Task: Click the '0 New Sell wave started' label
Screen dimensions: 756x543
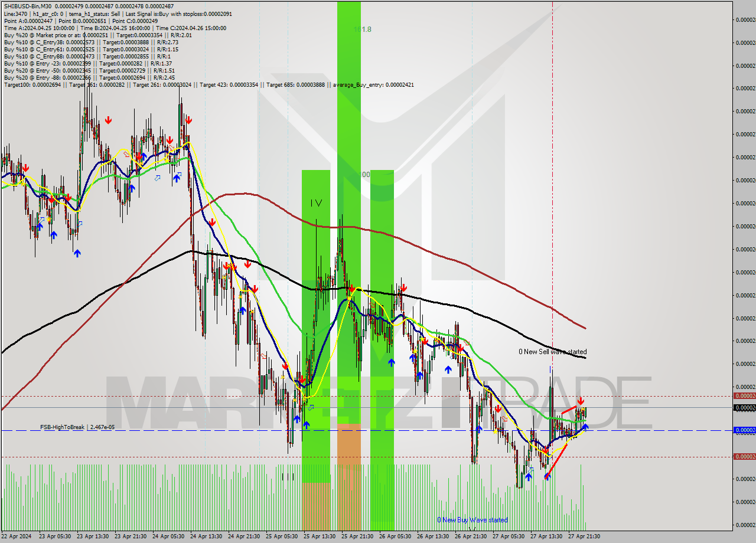Action: click(x=553, y=352)
